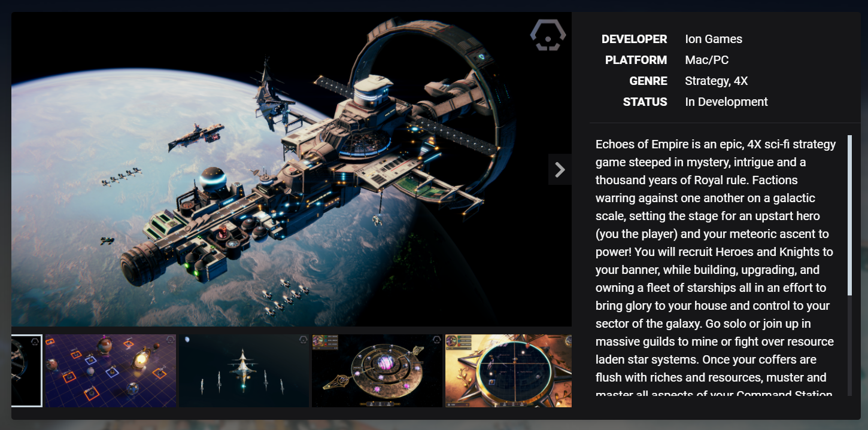Click the next image arrow on the gallery
868x430 pixels.
click(x=560, y=170)
